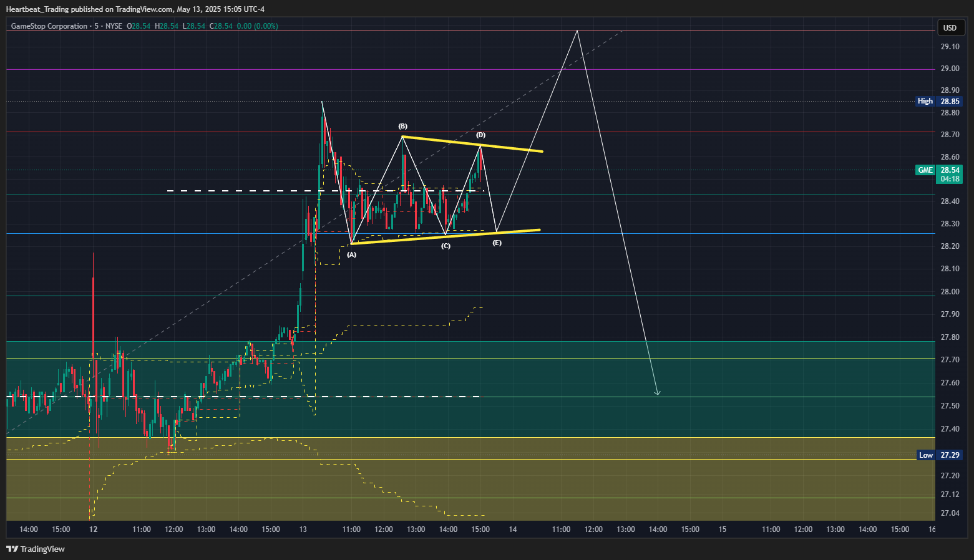Select the (D) wave label
974x560 pixels.
click(480, 135)
